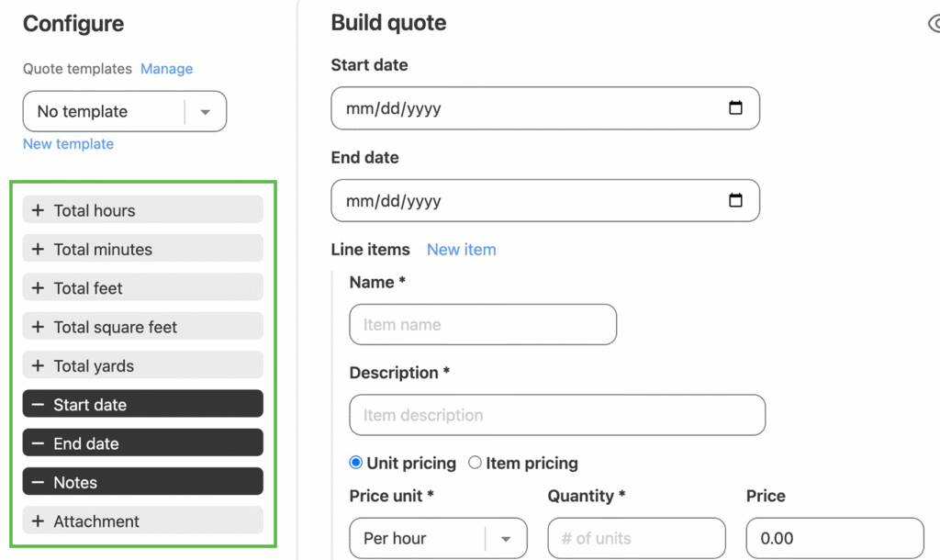
Task: Click the plus icon next to Total yards
Action: [x=38, y=366]
